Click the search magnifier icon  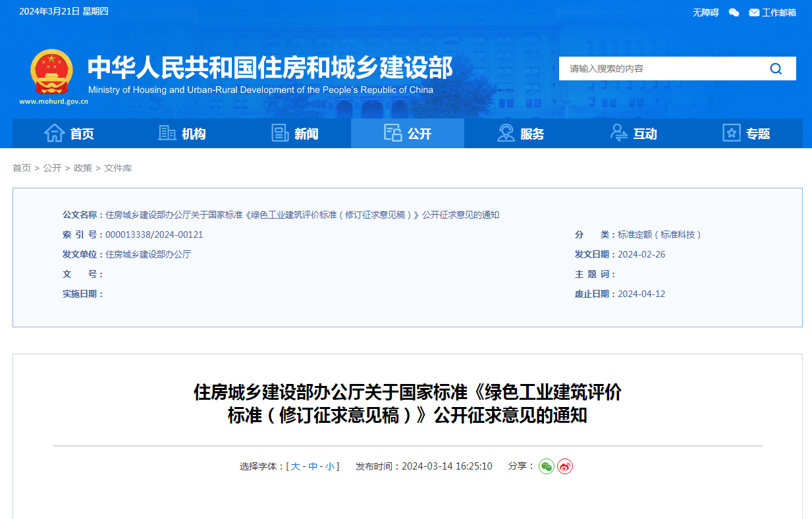(x=776, y=68)
